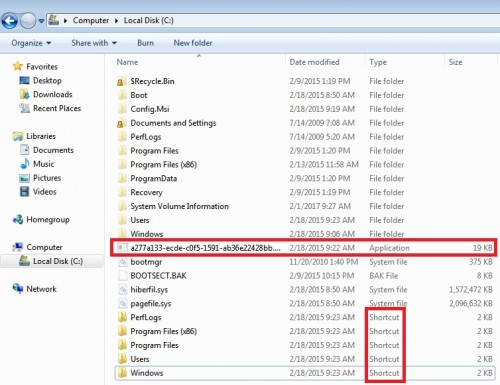Select the Boot folder
Image resolution: width=500 pixels, height=385 pixels.
tap(139, 95)
